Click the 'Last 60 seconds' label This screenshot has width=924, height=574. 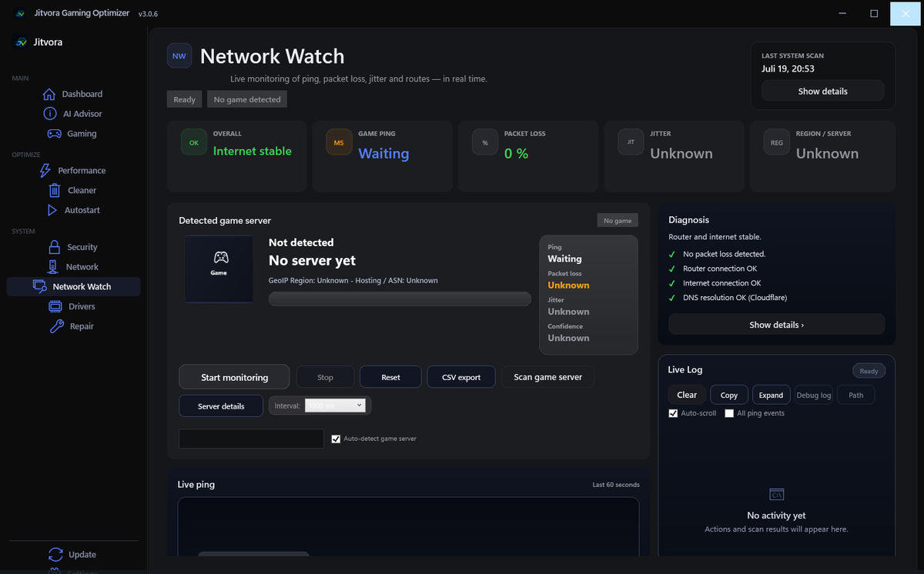pos(616,485)
